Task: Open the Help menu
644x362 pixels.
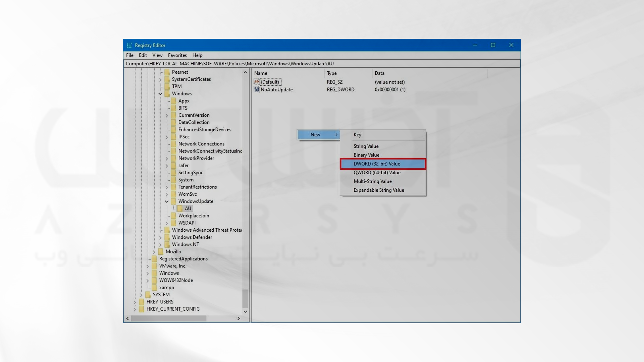Action: pyautogui.click(x=197, y=55)
